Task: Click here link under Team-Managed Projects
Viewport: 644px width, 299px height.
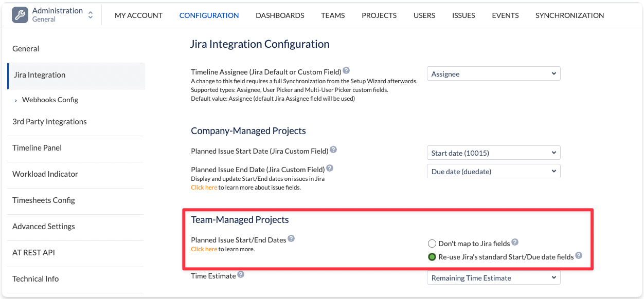Action: coord(204,249)
